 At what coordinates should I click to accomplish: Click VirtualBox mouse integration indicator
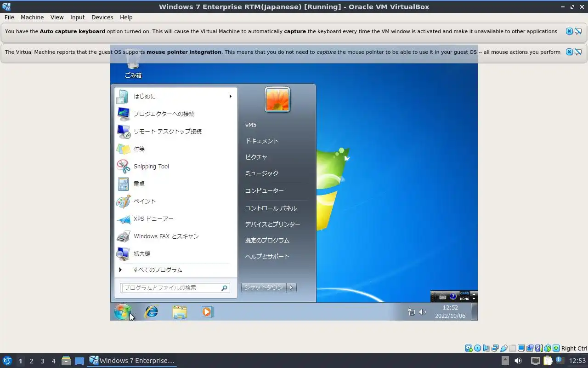pos(548,348)
